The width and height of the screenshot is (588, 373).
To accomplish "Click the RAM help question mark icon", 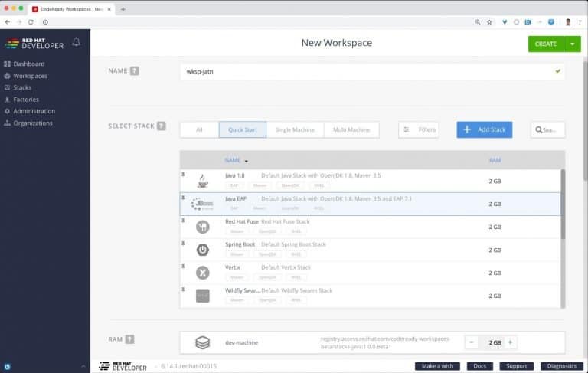I will pos(129,339).
